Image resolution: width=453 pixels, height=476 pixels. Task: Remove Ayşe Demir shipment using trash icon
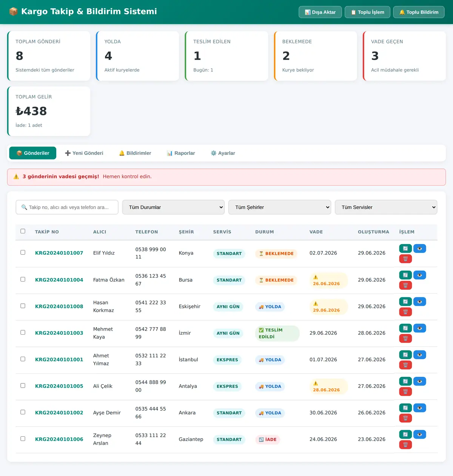pyautogui.click(x=405, y=418)
